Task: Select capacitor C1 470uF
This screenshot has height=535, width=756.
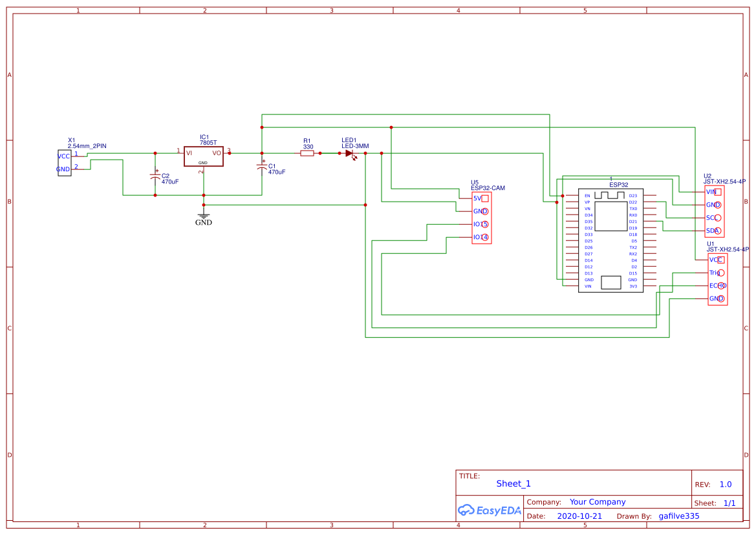Action: point(262,166)
